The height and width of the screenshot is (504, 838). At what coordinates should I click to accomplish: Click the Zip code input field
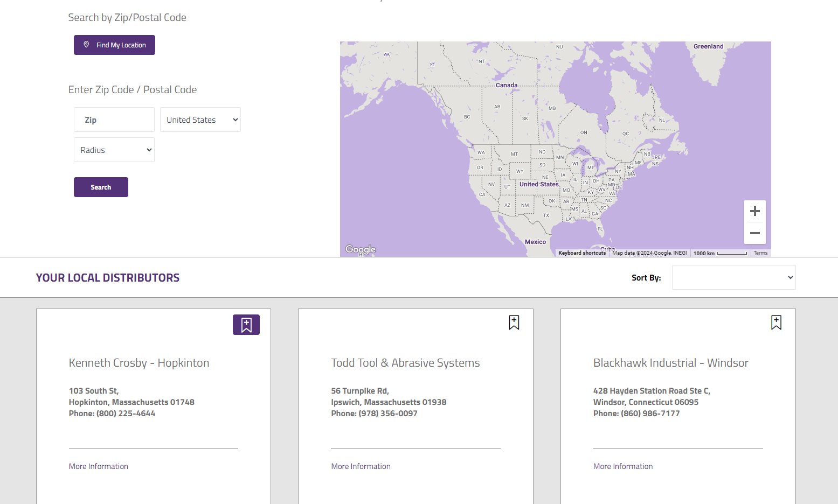(x=114, y=120)
